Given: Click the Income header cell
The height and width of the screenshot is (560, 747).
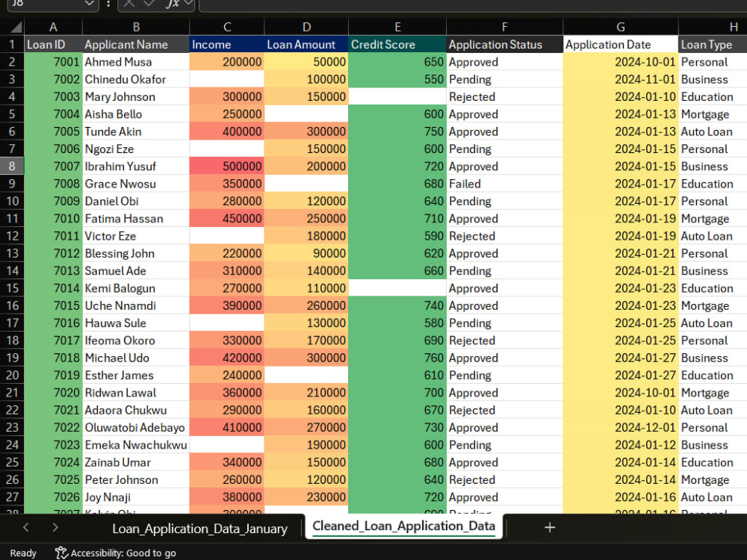Looking at the screenshot, I should 227,45.
